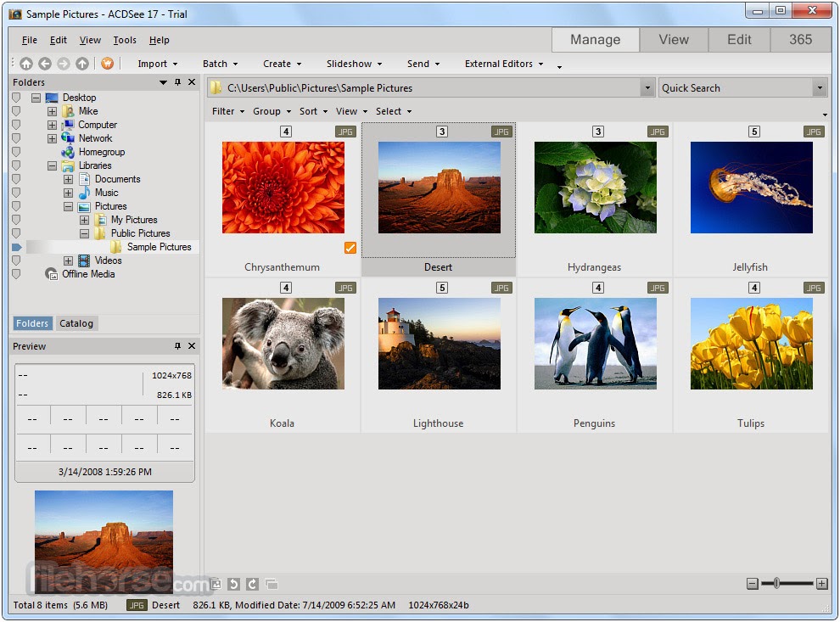This screenshot has width=840, height=622.
Task: Click the JPG badge on the Hydrangeas thumbnail
Action: pos(658,132)
